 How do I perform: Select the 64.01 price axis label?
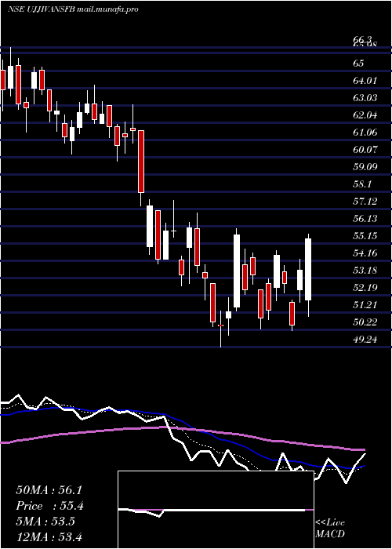coord(365,81)
